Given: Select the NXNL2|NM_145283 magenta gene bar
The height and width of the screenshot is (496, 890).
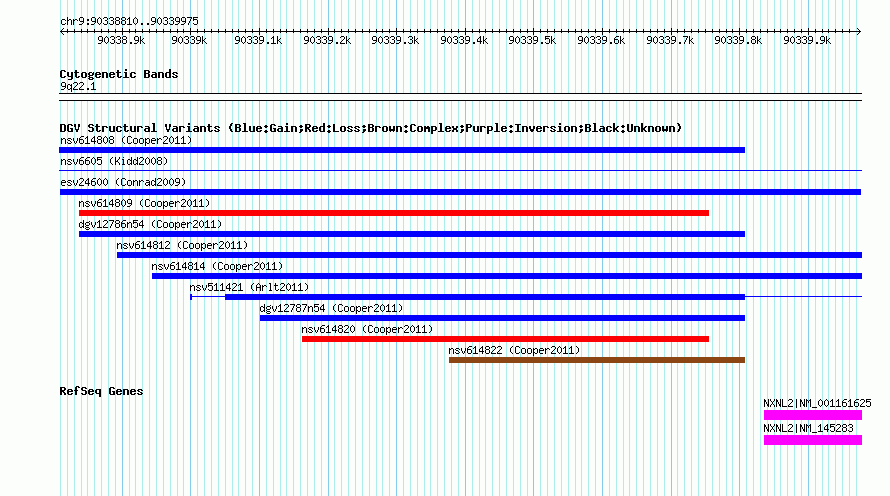Looking at the screenshot, I should [813, 440].
